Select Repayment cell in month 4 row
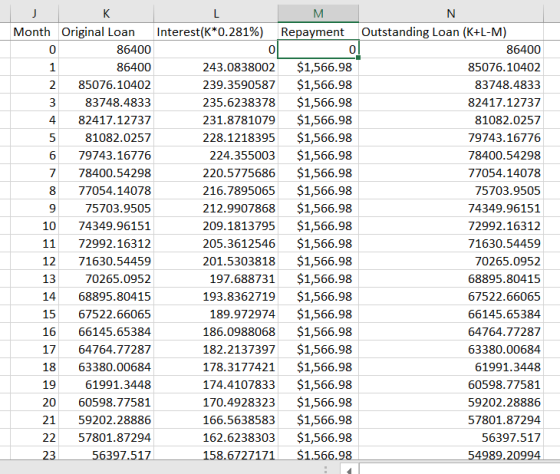The width and height of the screenshot is (560, 474). [318, 120]
